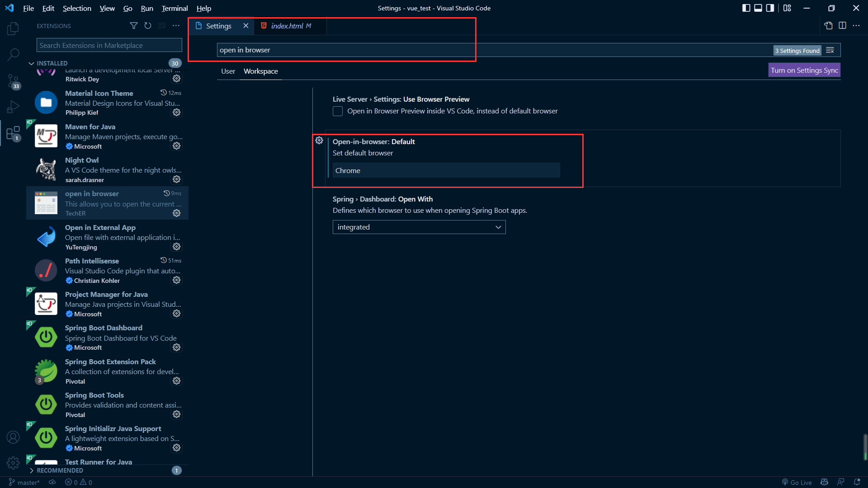The image size is (868, 488).
Task: Open Manage gear in activity bar
Action: pos(13,463)
